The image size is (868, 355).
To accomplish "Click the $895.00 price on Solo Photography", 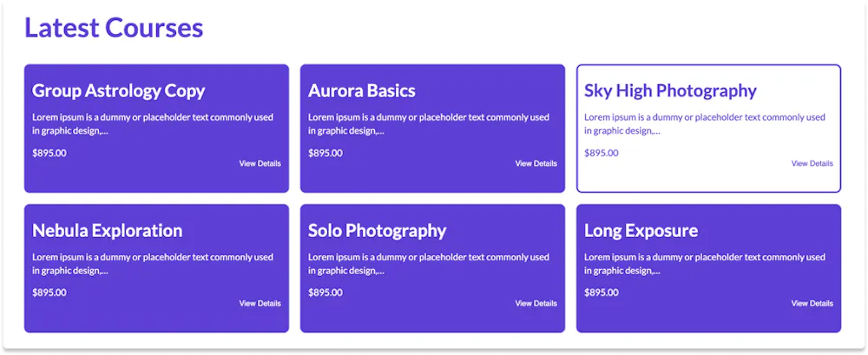I will click(325, 293).
